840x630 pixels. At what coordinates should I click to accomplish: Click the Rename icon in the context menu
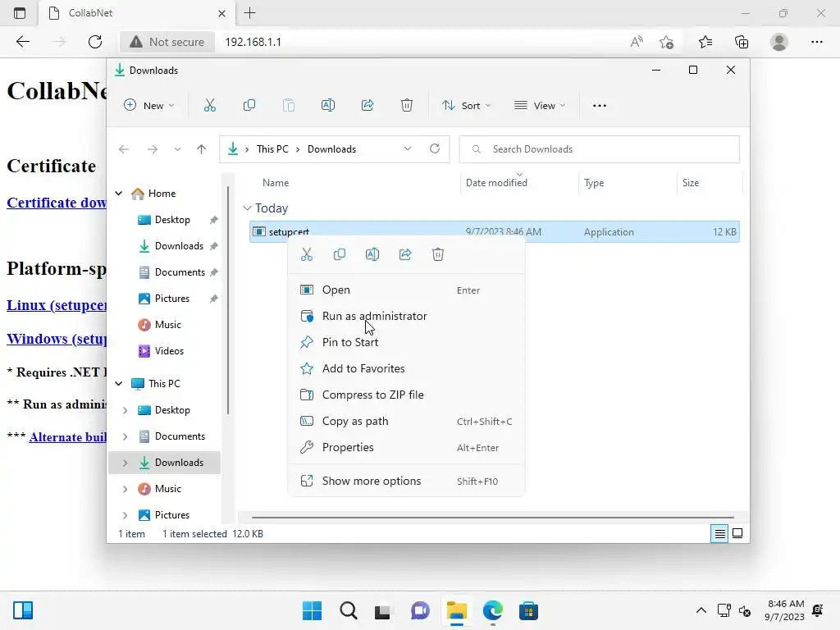coord(372,254)
